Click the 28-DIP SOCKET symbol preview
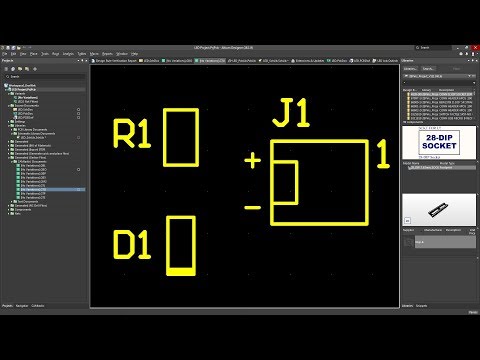 tap(439, 142)
